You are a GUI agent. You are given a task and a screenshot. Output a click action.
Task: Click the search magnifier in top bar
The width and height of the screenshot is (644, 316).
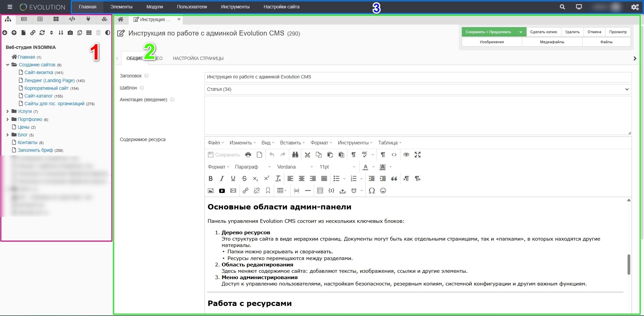pos(562,7)
